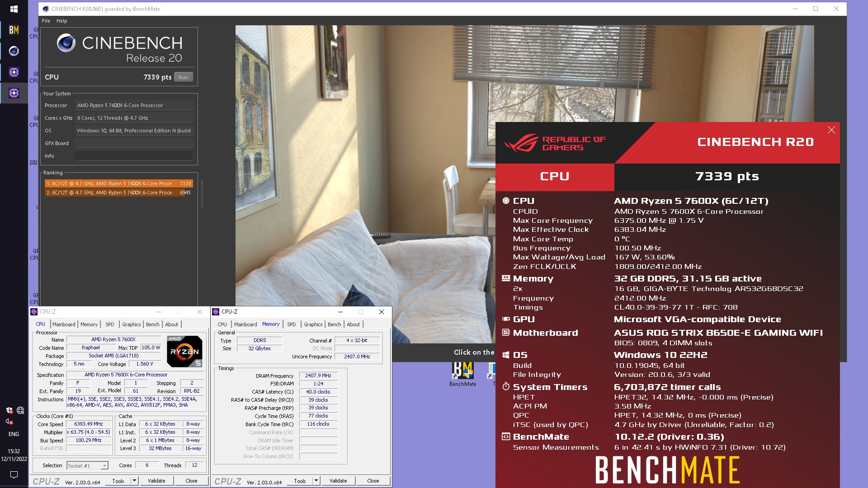Expand Tools dropdown arrow in left CPU-Z
The width and height of the screenshot is (868, 488).
pos(134,481)
